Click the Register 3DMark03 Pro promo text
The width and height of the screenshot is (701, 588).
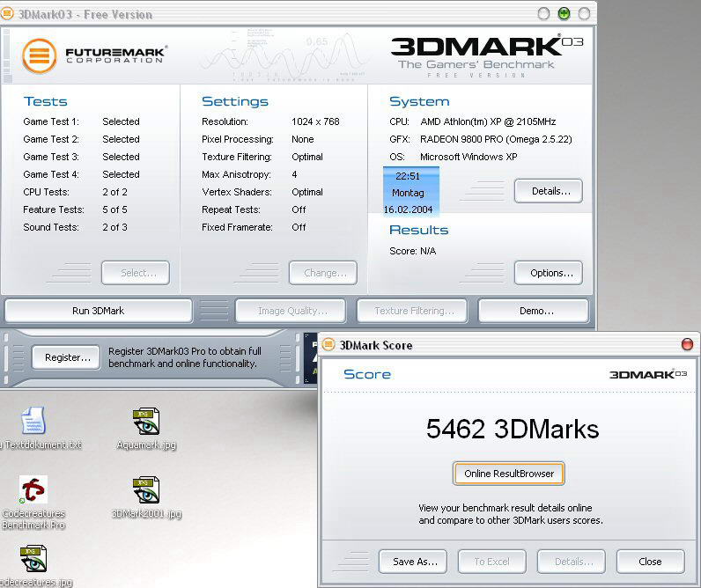coord(185,357)
